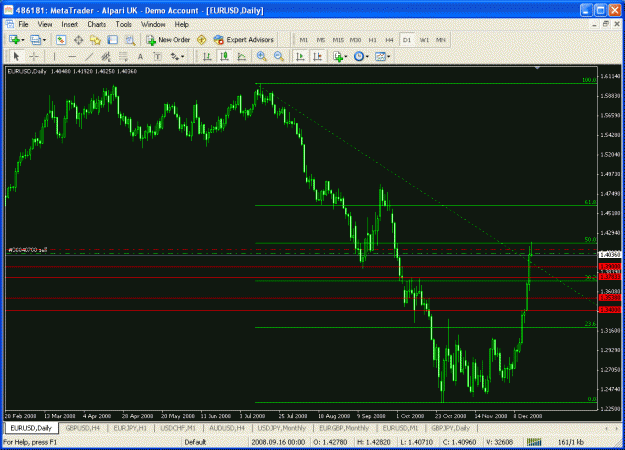This screenshot has width=625, height=450.
Task: Open the Insert menu
Action: (69, 24)
